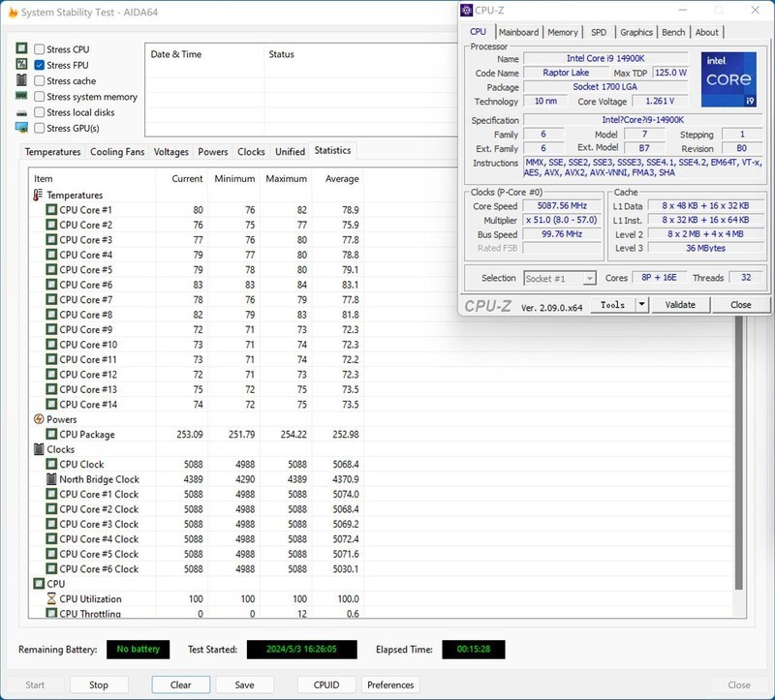Click the Clocks icon in the Statistics list
The width and height of the screenshot is (775, 700).
(x=38, y=448)
